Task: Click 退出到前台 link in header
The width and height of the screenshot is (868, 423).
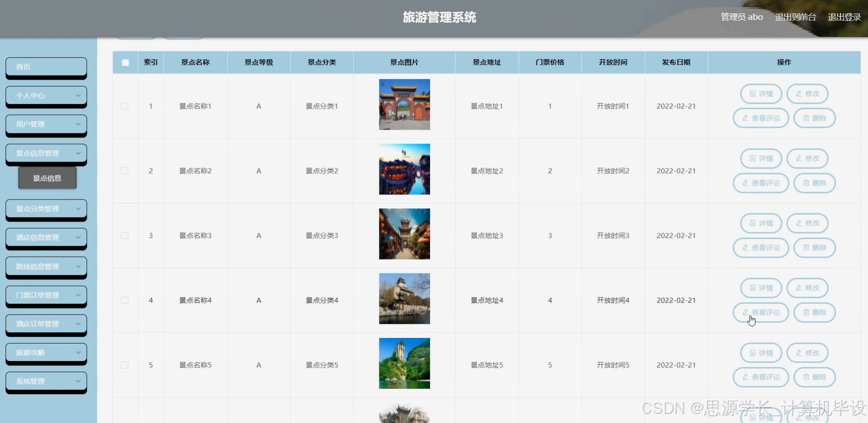Action: [795, 17]
